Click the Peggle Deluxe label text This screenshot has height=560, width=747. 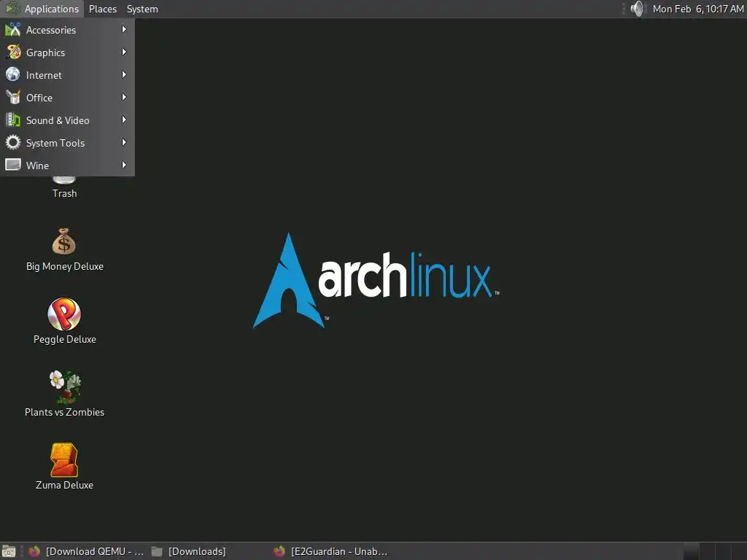pos(65,339)
